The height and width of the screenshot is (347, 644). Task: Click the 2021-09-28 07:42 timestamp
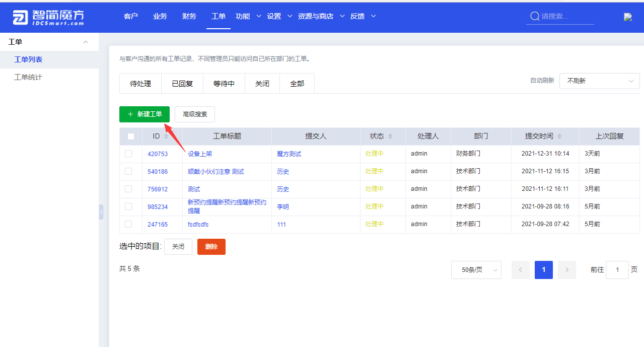tap(545, 224)
